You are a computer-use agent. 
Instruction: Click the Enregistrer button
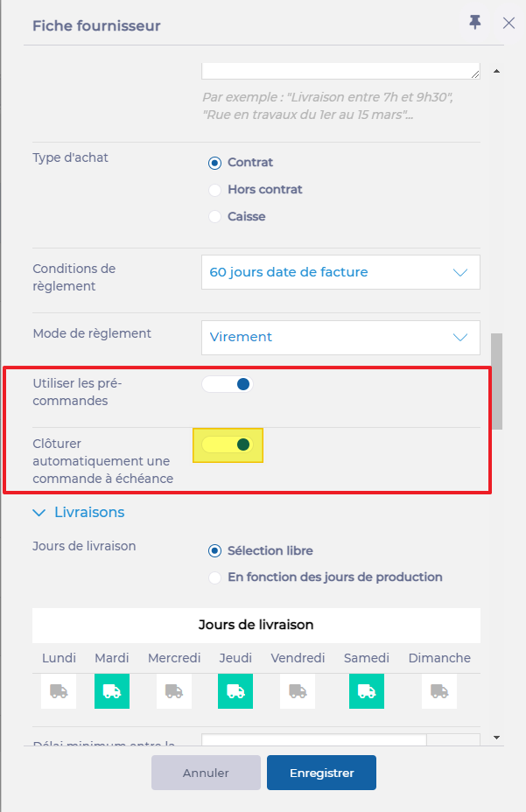(321, 773)
